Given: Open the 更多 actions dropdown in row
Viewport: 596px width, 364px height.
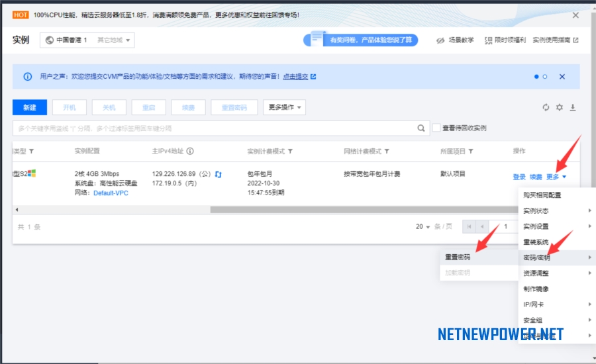Looking at the screenshot, I should coord(556,177).
